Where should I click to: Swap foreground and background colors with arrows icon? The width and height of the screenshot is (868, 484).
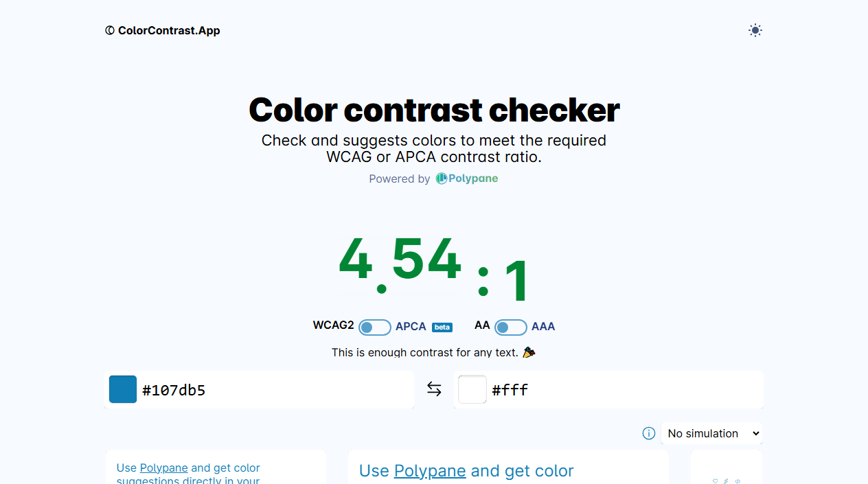pos(434,389)
